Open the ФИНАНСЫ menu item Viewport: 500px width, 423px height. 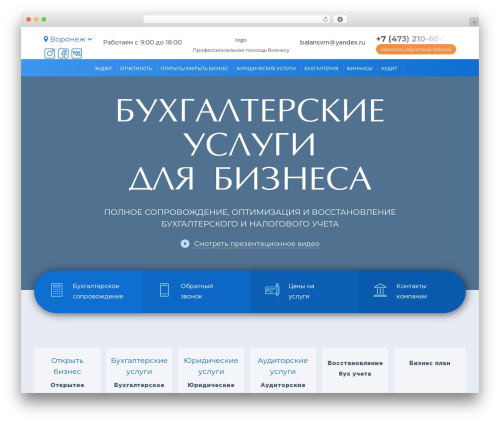coord(359,68)
